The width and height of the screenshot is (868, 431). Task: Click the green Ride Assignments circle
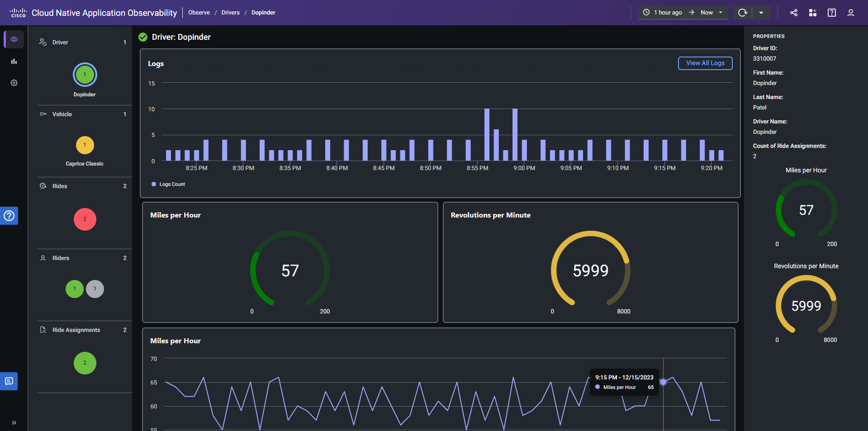[x=85, y=363]
